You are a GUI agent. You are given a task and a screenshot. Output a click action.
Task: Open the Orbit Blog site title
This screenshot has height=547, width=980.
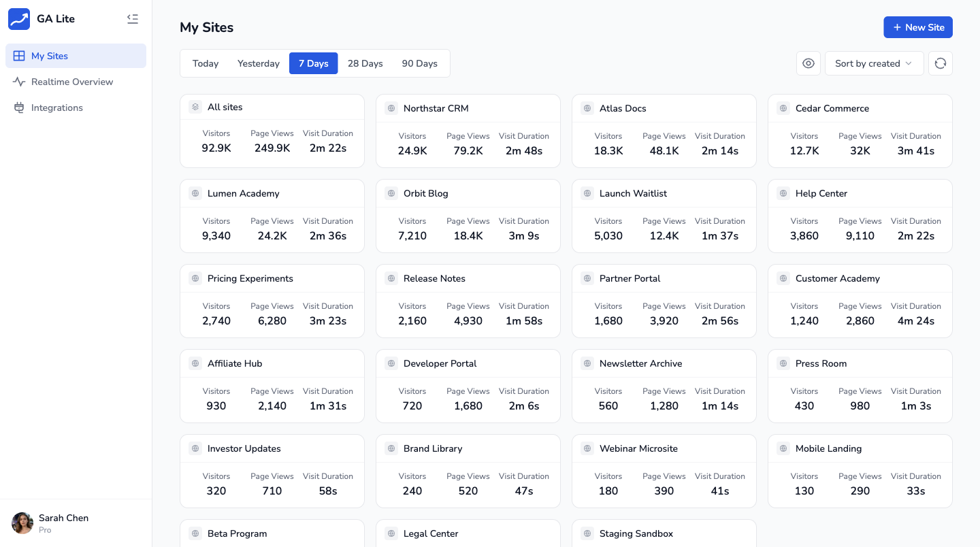coord(426,193)
